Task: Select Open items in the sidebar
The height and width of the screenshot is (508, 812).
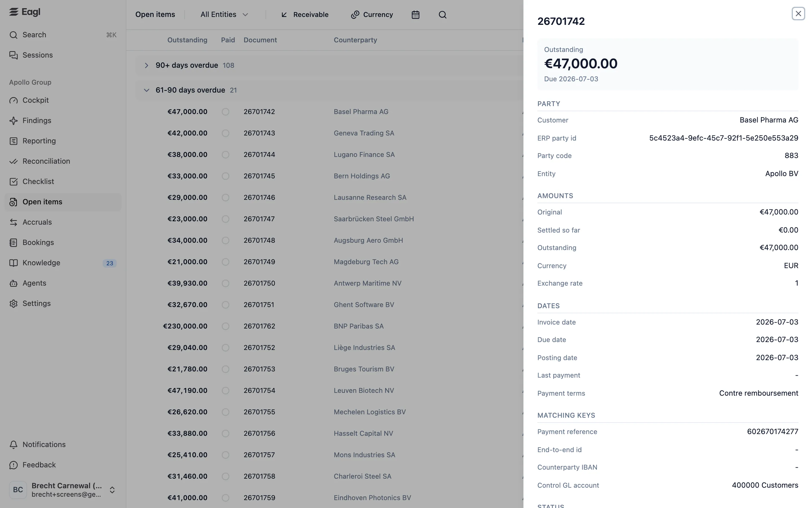Action: click(63, 202)
